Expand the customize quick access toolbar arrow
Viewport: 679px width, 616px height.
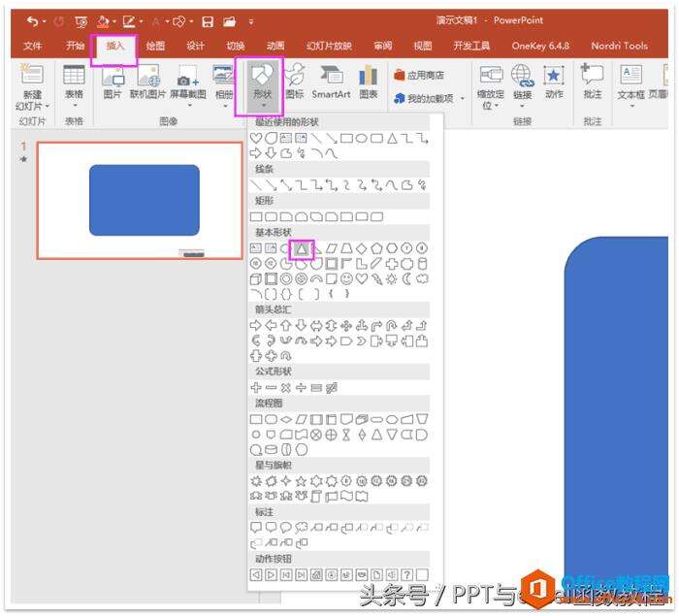coord(251,21)
